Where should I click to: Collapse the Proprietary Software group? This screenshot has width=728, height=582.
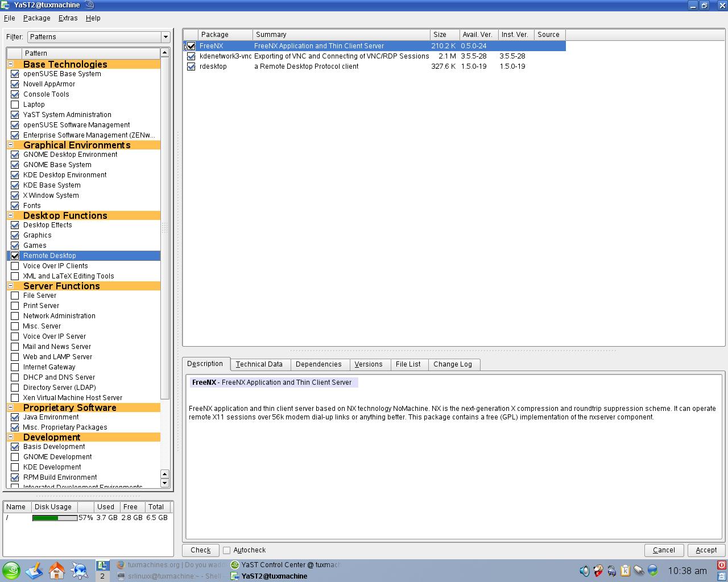pos(10,408)
